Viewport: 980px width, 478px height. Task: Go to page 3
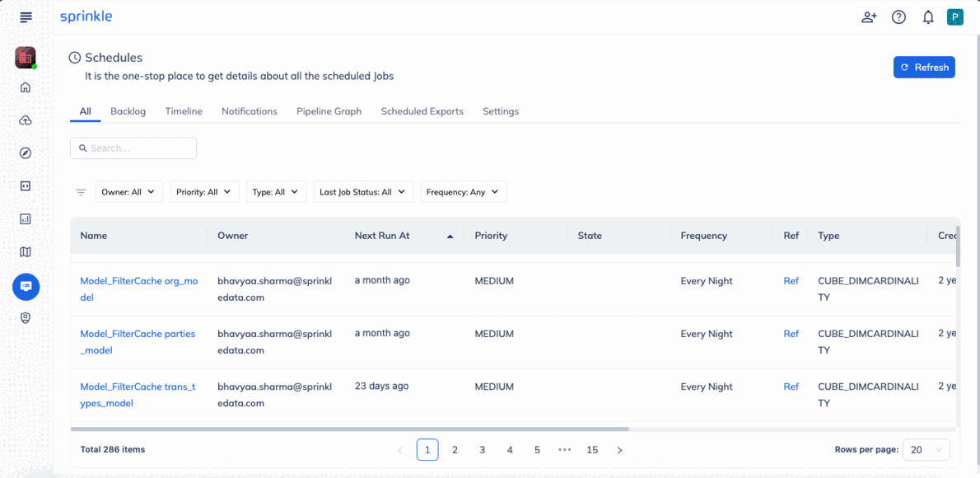483,450
